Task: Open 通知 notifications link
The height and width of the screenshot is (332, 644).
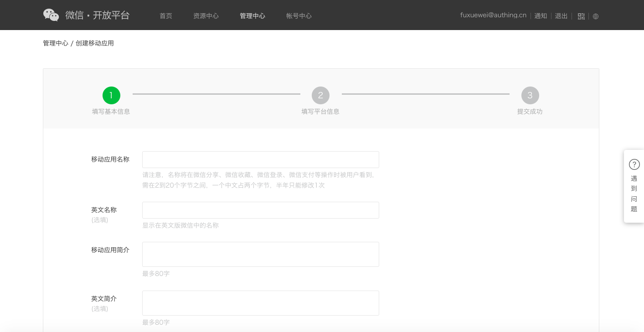Action: point(541,16)
